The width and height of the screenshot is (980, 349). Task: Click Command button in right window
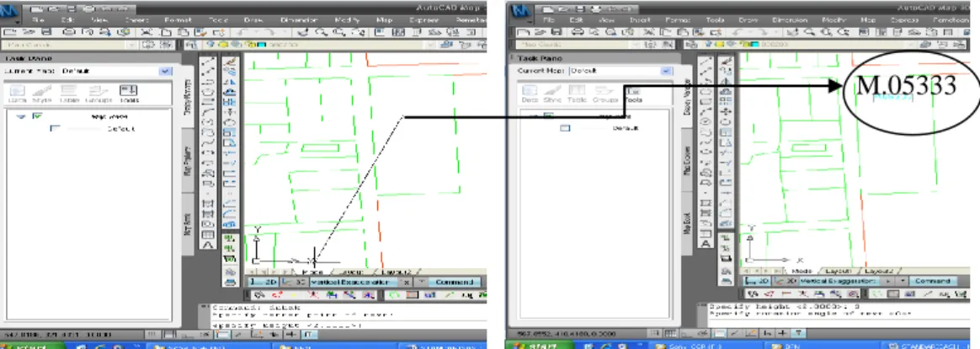(931, 282)
